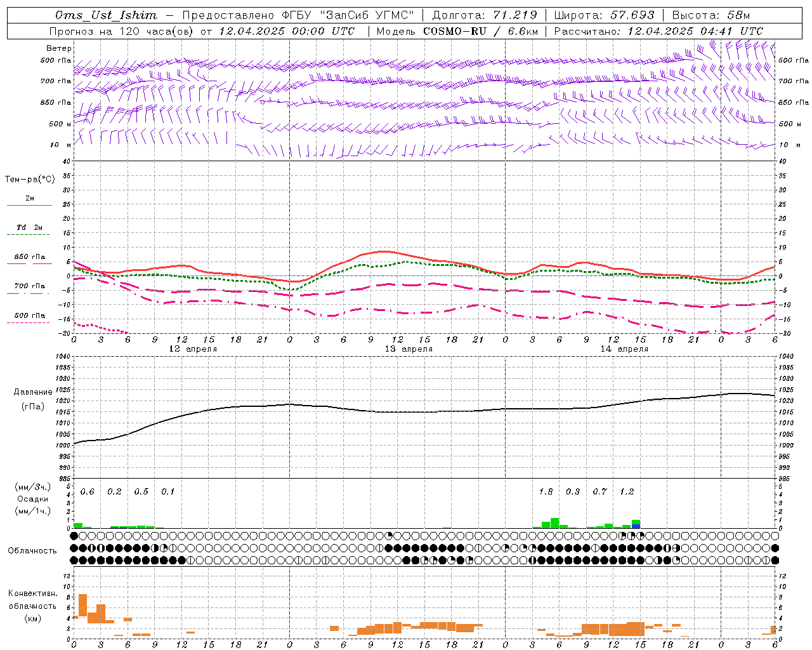
Task: Click the Td 2м legend label
Action: [x=29, y=227]
